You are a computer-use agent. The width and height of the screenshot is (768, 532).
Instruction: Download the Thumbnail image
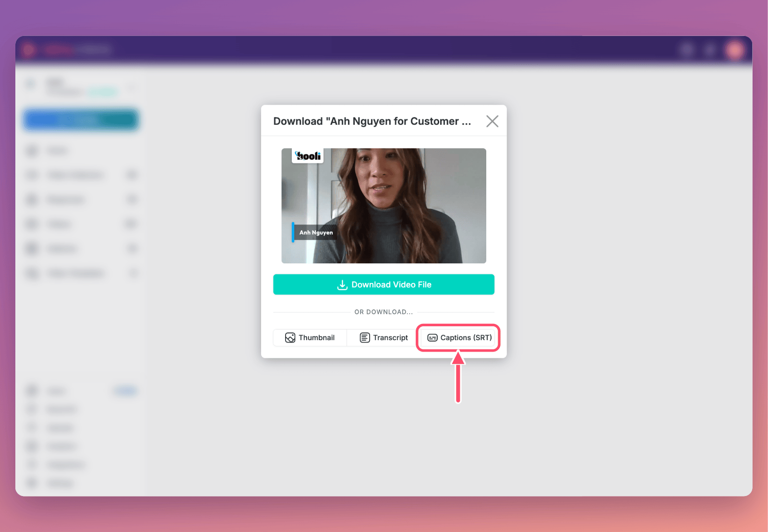[310, 338]
